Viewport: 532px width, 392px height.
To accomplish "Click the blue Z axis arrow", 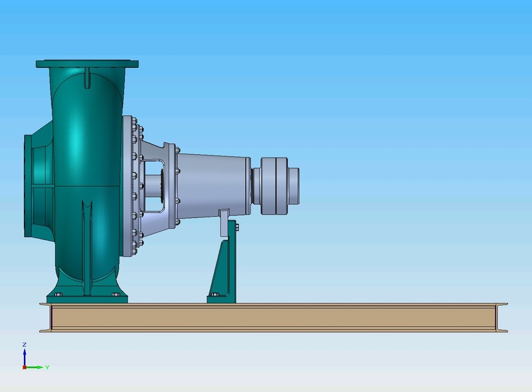I will coord(25,354).
